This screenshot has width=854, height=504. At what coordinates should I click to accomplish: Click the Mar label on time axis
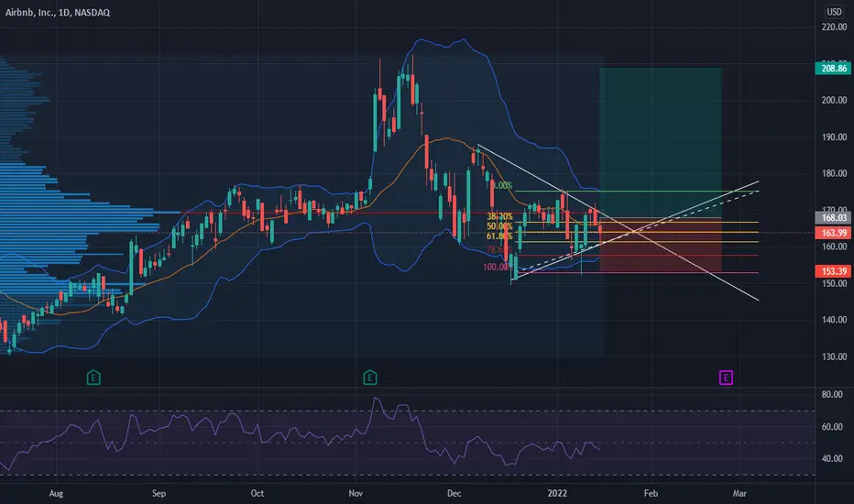(739, 494)
